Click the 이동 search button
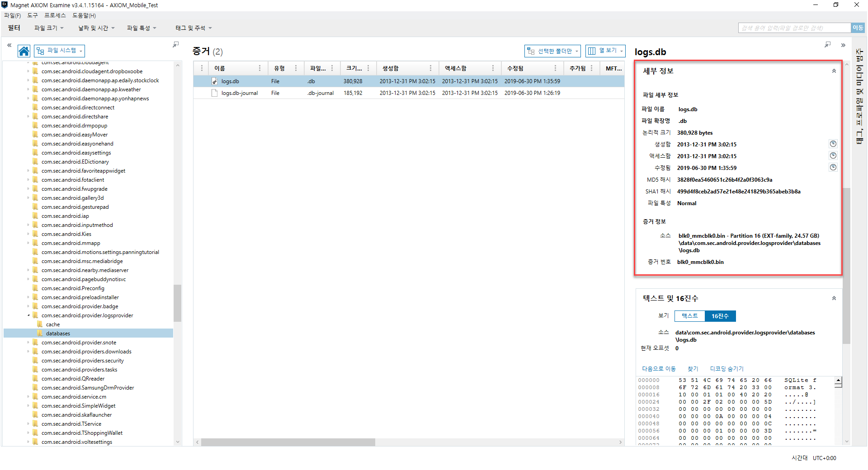This screenshot has height=470, width=868. 858,28
